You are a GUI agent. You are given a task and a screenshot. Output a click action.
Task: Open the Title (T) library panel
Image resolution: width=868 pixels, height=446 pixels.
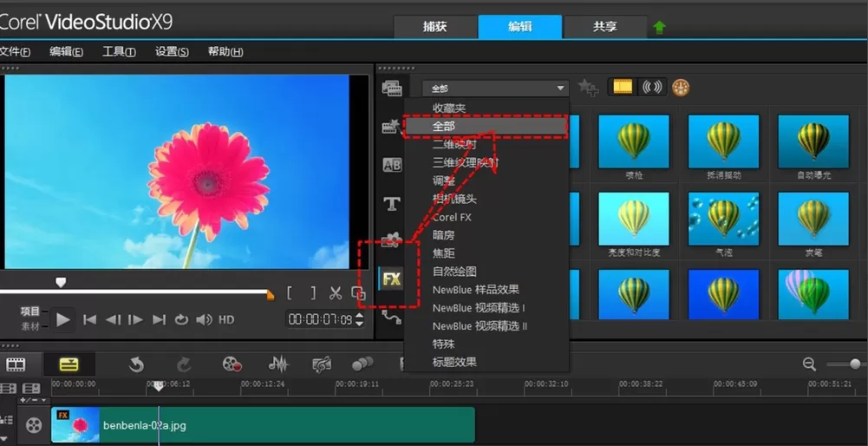392,204
